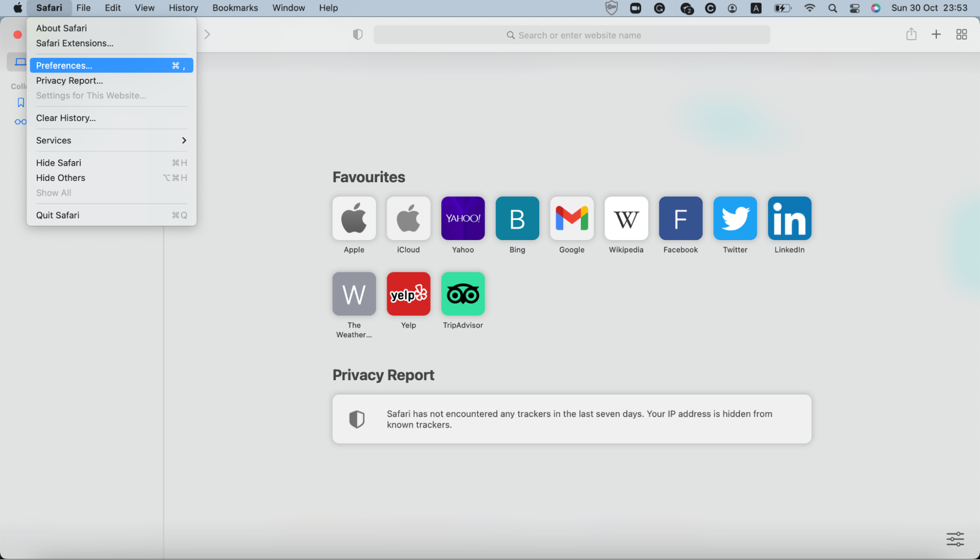980x560 pixels.
Task: Open the Google favourite tile
Action: pyautogui.click(x=572, y=219)
